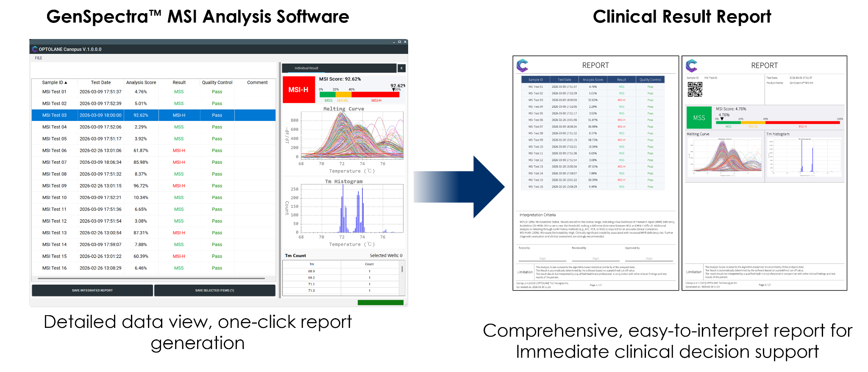Click the 61.87% analysis score cell
868x372 pixels.
[x=141, y=151]
